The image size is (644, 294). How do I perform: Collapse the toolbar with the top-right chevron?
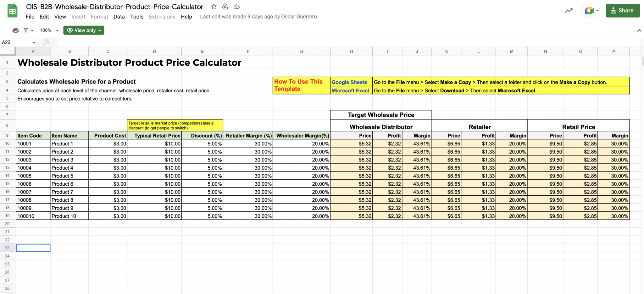639,30
